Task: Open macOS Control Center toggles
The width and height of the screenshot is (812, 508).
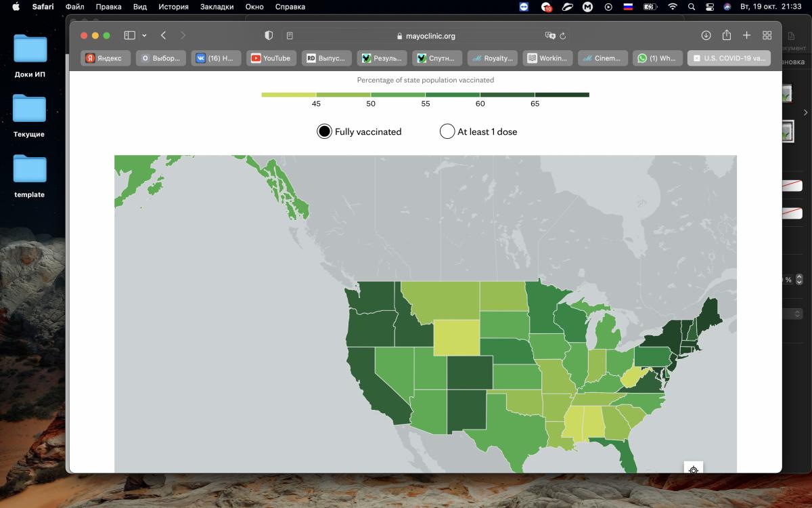Action: (710, 7)
